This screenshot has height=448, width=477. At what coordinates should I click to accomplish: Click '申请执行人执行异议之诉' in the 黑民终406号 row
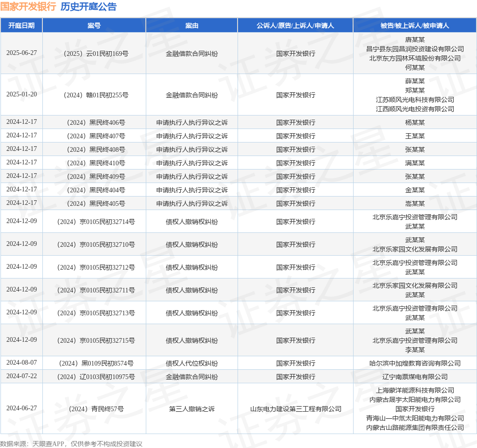191,122
